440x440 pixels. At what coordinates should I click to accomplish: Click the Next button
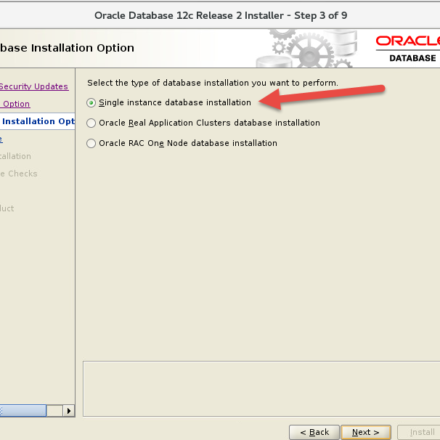tap(366, 432)
